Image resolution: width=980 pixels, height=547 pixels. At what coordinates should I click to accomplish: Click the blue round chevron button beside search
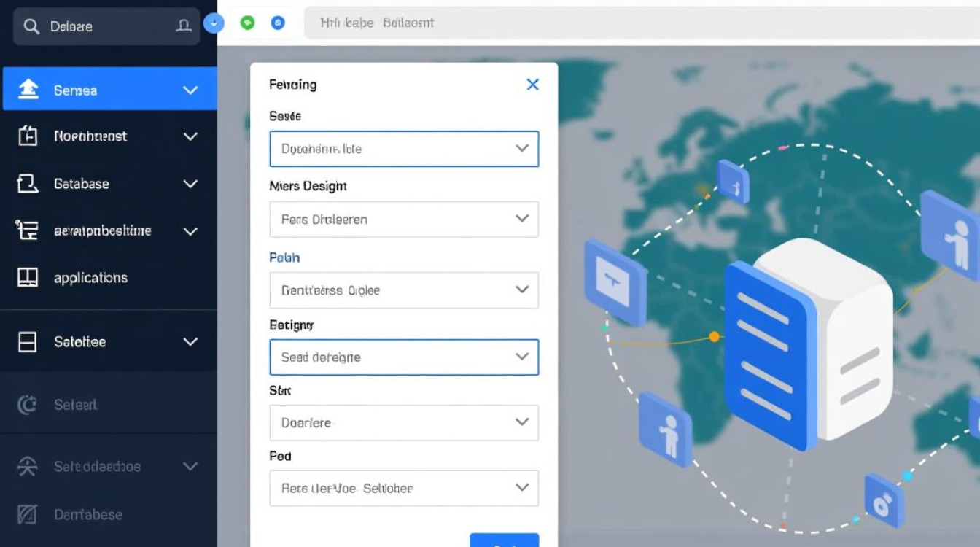pyautogui.click(x=214, y=23)
